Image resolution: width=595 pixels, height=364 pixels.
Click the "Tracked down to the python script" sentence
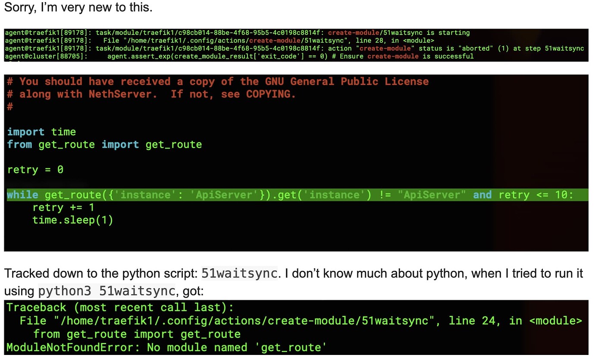[293, 282]
